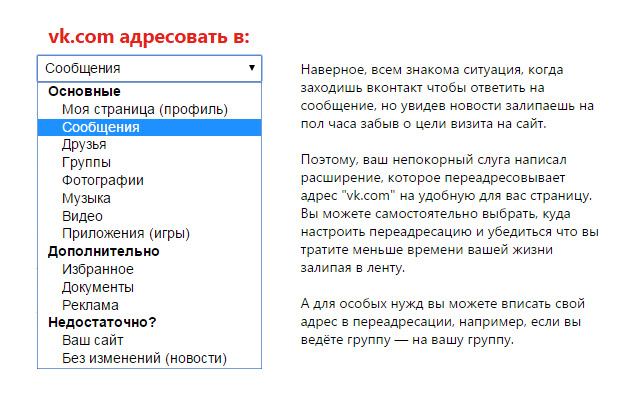The height and width of the screenshot is (400, 640).
Task: Select Избранное option
Action: pyautogui.click(x=149, y=269)
